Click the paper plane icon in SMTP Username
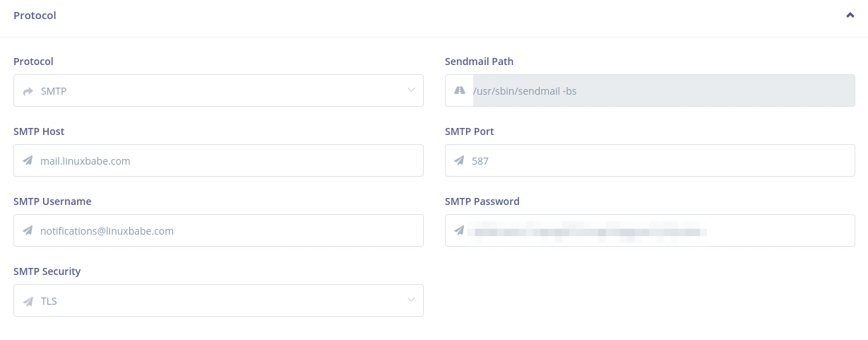The image size is (868, 340). pyautogui.click(x=28, y=231)
